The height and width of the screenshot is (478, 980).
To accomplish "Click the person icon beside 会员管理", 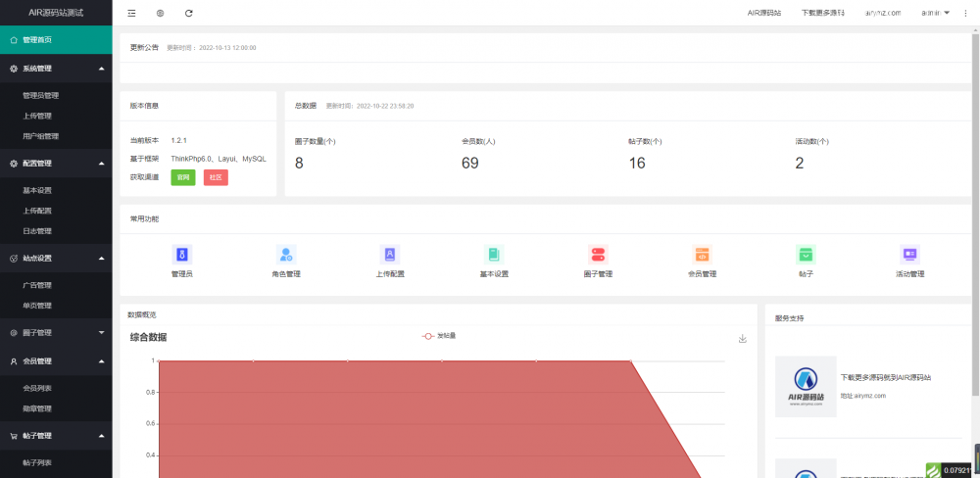I will click(x=14, y=361).
